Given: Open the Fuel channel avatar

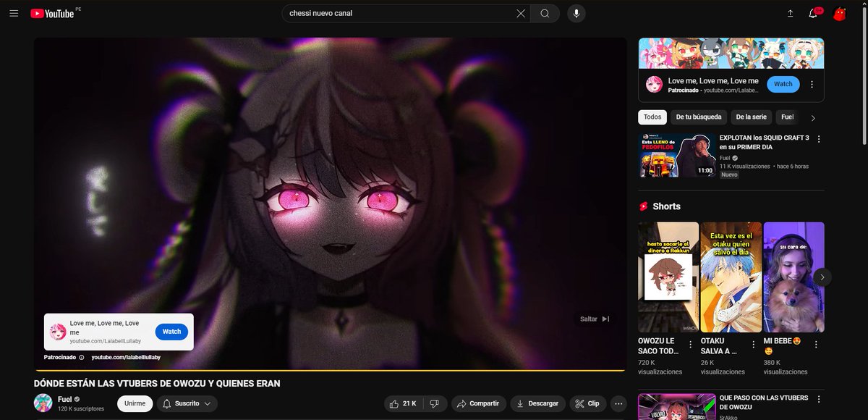Looking at the screenshot, I should pyautogui.click(x=43, y=403).
